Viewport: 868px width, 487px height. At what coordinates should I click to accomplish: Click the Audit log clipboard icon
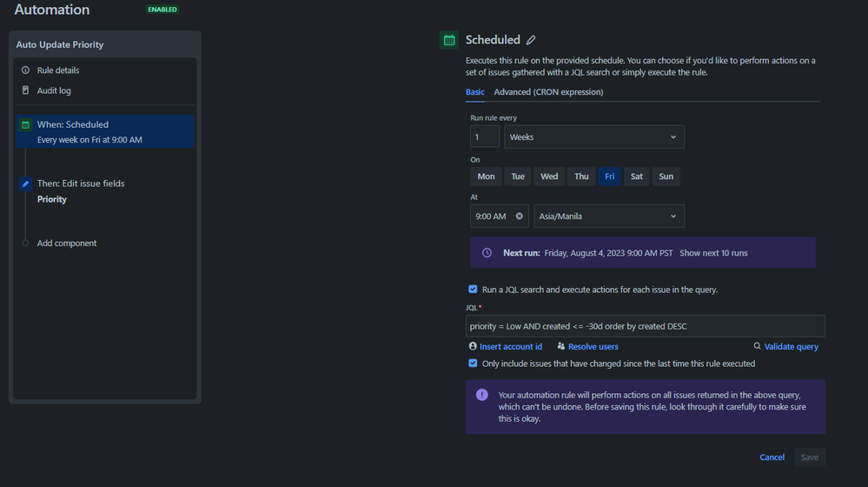[25, 90]
